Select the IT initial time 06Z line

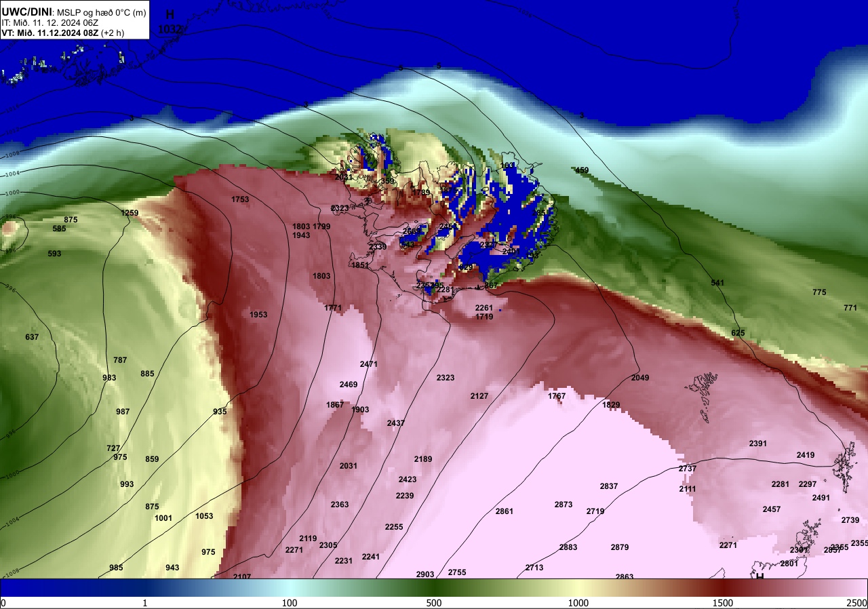pyautogui.click(x=50, y=22)
